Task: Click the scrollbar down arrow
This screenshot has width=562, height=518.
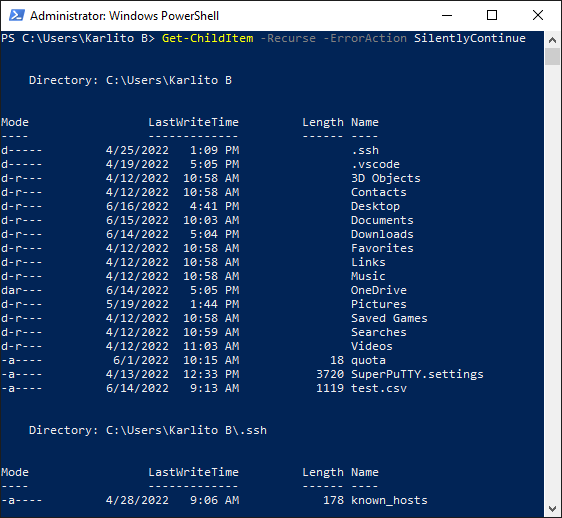Action: coord(552,508)
